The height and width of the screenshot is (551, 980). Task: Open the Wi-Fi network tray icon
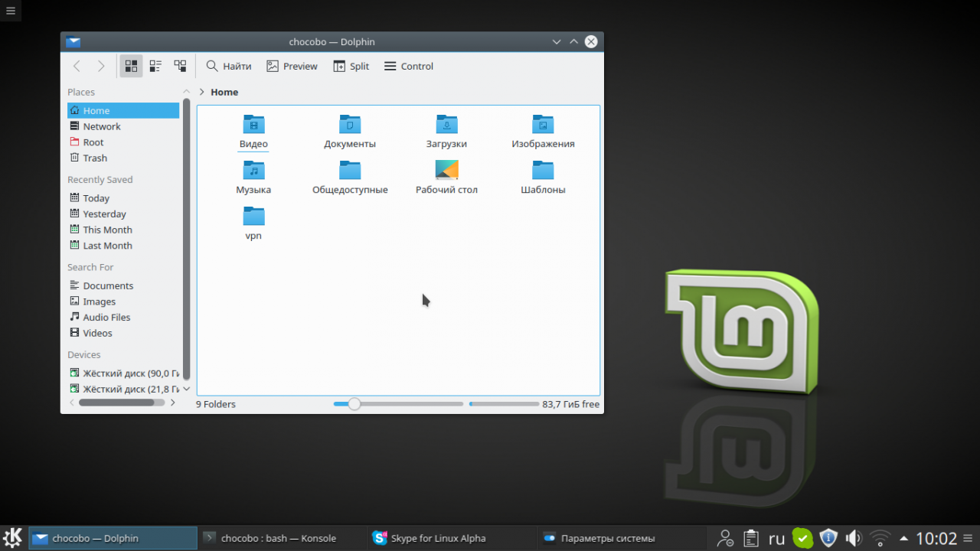click(x=880, y=538)
